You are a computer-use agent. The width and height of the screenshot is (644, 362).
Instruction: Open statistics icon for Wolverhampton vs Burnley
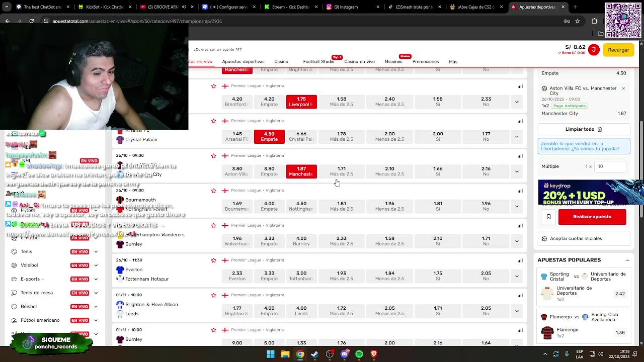tap(520, 225)
